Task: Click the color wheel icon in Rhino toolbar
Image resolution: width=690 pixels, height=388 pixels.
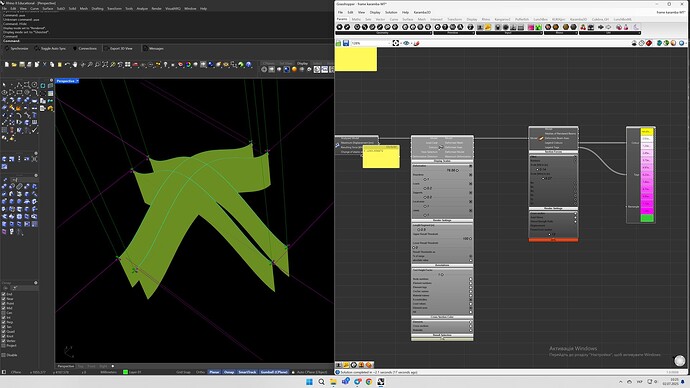Action: coord(188,65)
